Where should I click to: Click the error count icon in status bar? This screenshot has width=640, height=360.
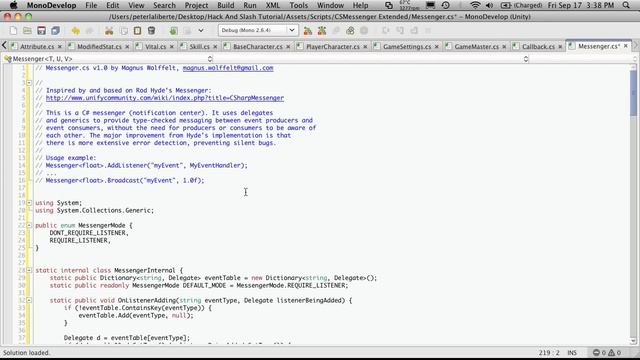596,353
